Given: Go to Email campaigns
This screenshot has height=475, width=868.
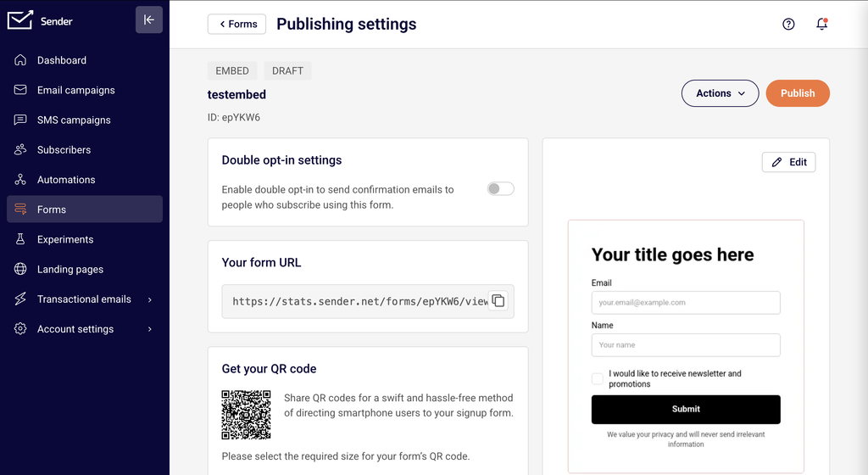Looking at the screenshot, I should (x=85, y=90).
